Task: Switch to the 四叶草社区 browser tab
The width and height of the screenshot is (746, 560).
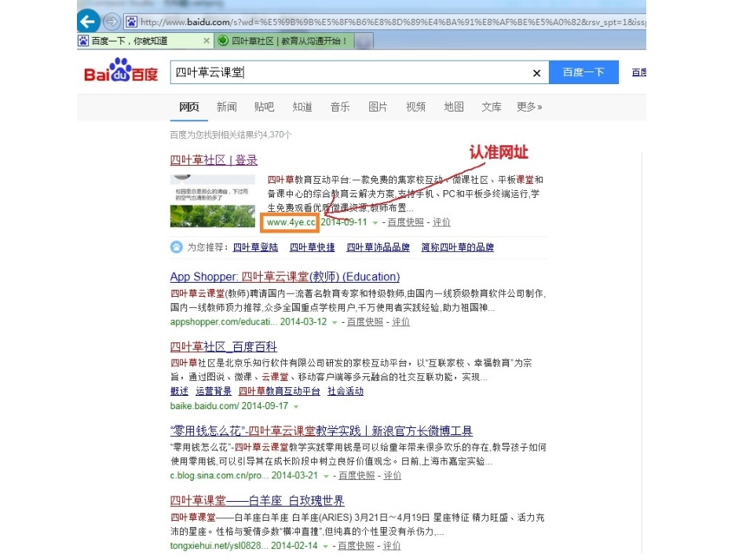Action: coord(283,41)
